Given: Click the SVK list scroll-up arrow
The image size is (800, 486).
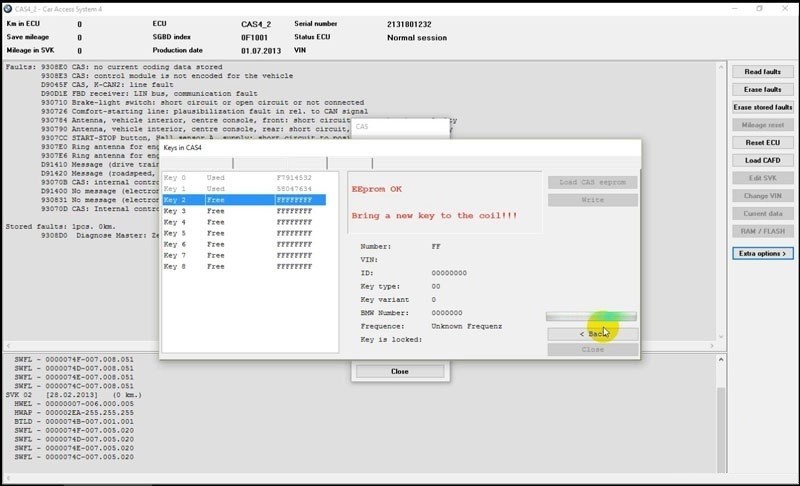Looking at the screenshot, I should pos(721,360).
